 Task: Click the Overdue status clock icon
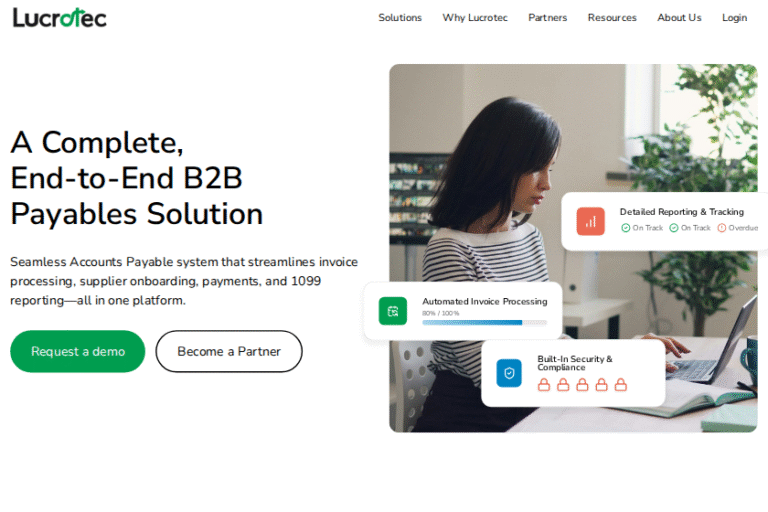721,228
